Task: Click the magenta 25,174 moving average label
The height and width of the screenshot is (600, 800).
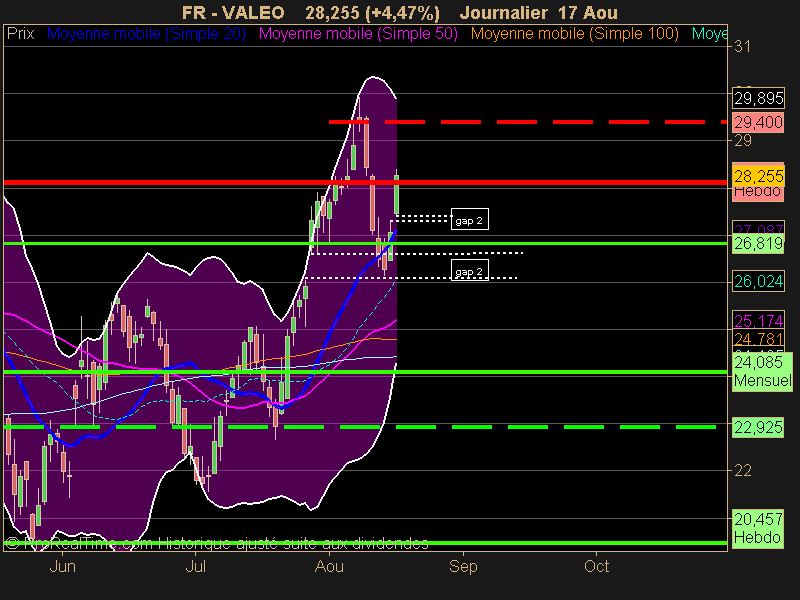Action: click(x=758, y=320)
